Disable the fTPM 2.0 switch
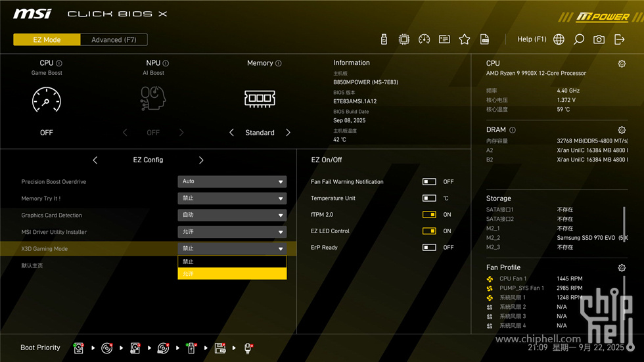 pos(429,215)
